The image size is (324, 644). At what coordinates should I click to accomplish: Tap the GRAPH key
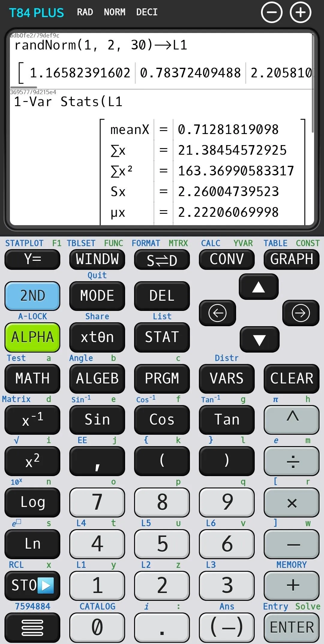coord(292,260)
